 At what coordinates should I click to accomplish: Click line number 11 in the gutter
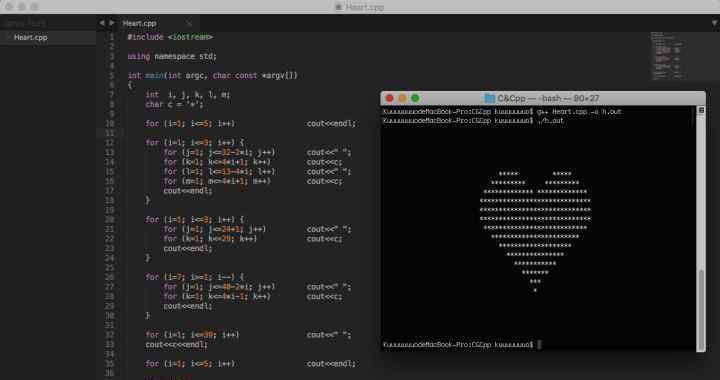[110, 133]
